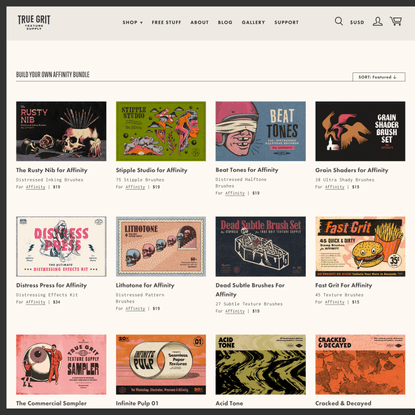Open The Rusty Nib for Affinity link
Image resolution: width=415 pixels, height=415 pixels.
pyautogui.click(x=52, y=170)
